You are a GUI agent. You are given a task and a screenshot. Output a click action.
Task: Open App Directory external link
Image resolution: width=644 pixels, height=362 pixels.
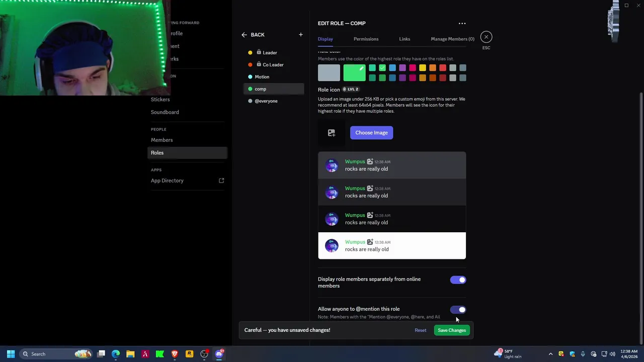pyautogui.click(x=187, y=180)
